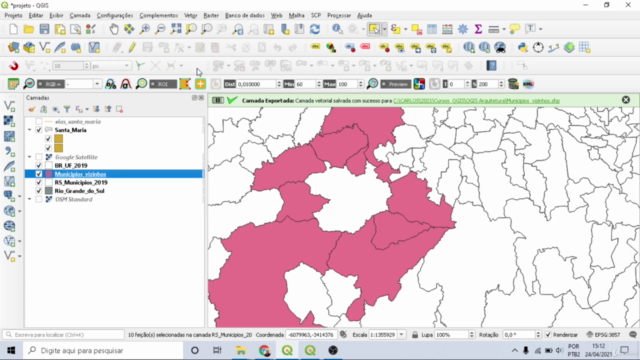Screen dimensions: 640x360
Task: Deselect features from all layers
Action: pos(416,29)
